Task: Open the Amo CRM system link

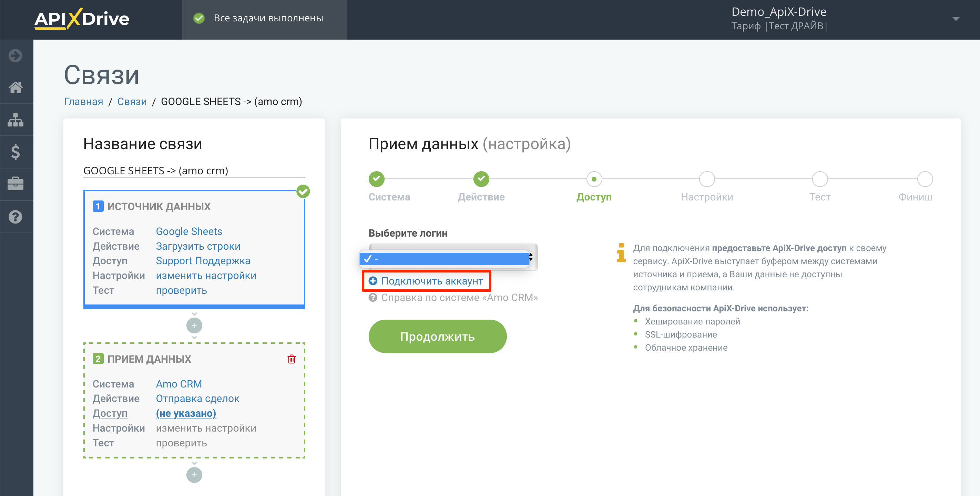Action: point(179,384)
